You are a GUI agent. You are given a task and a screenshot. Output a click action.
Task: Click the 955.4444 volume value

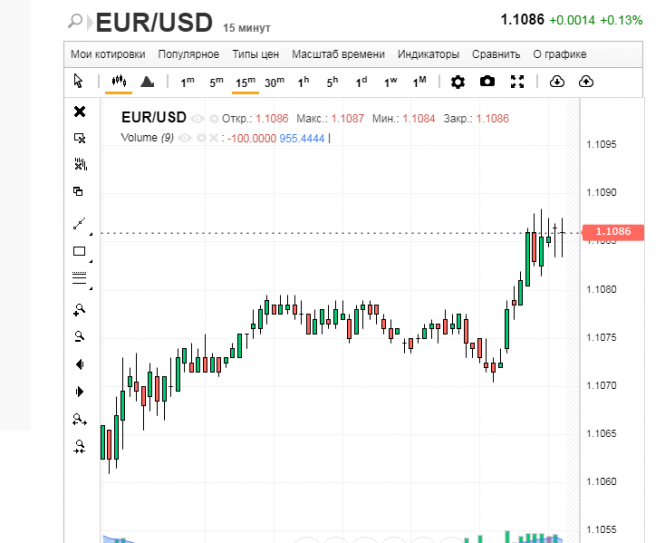(x=302, y=138)
